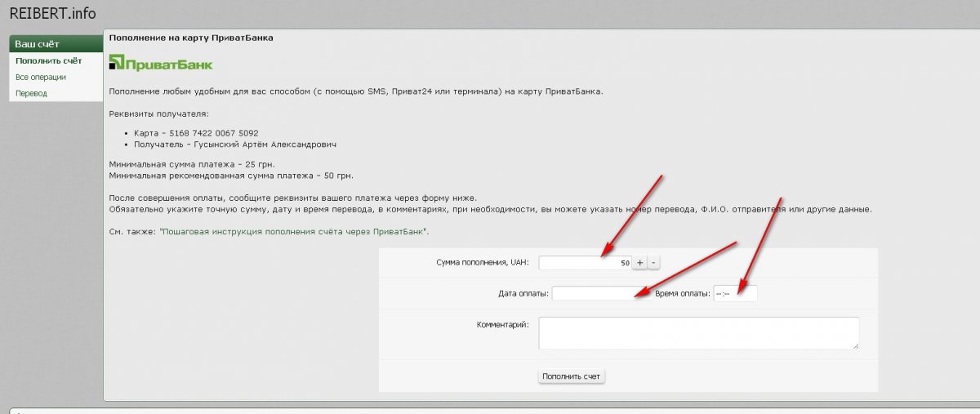The height and width of the screenshot is (414, 980).
Task: Click the Реквизиты получателя label
Action: click(x=158, y=113)
